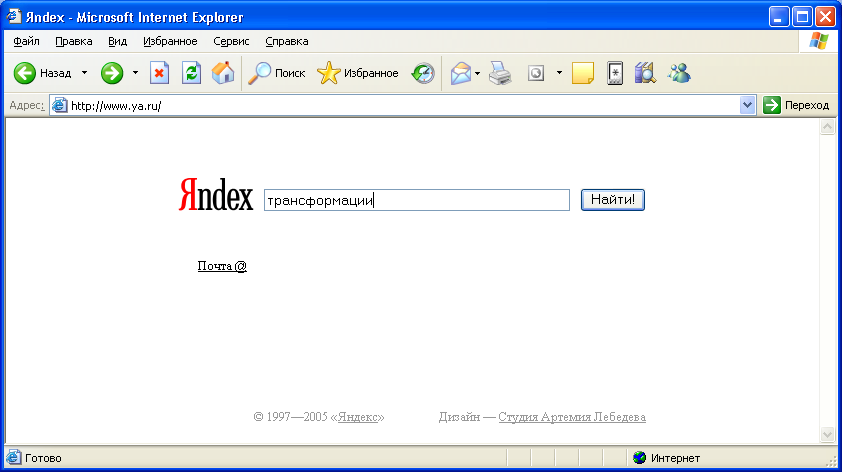Click the page icon in address bar
Viewport: 842px width, 472px height.
(60, 106)
